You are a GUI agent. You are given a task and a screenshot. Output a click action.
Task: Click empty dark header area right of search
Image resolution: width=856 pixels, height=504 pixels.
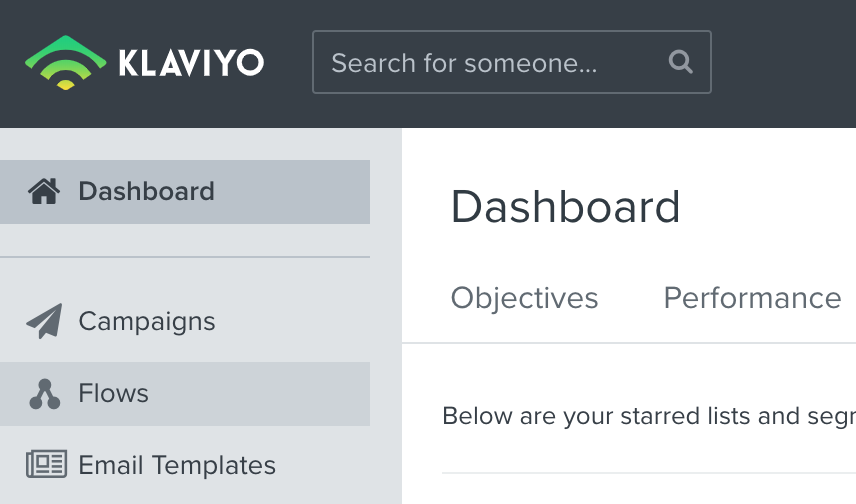pos(785,62)
